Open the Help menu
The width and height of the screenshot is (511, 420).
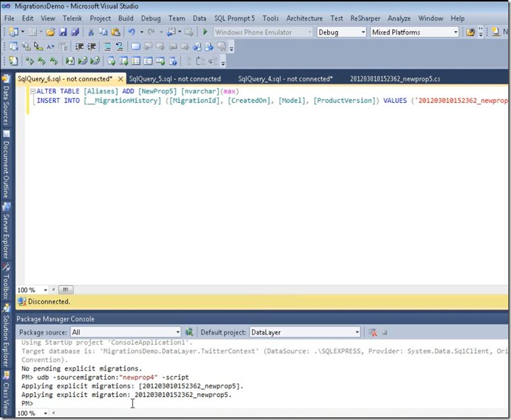(x=458, y=18)
